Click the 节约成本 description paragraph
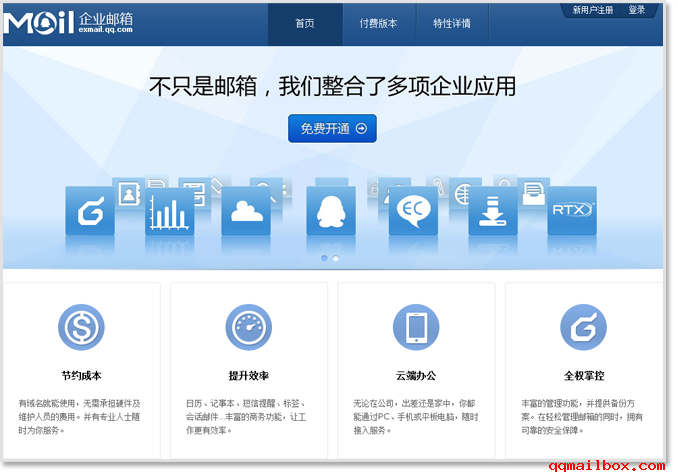 [80, 417]
